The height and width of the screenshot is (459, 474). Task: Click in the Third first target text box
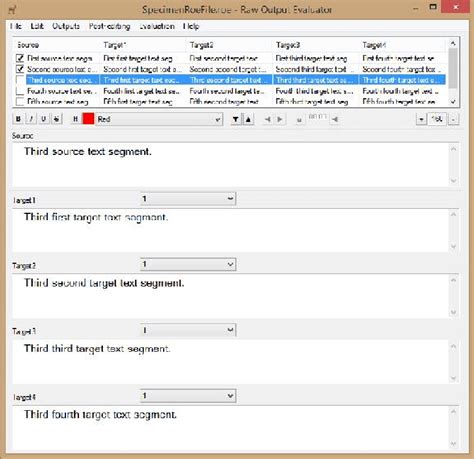pyautogui.click(x=230, y=231)
